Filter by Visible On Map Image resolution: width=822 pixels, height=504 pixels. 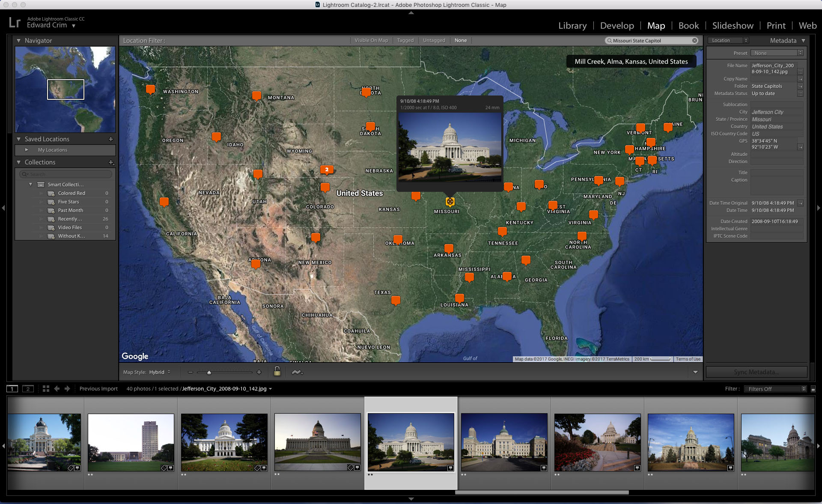pyautogui.click(x=371, y=40)
